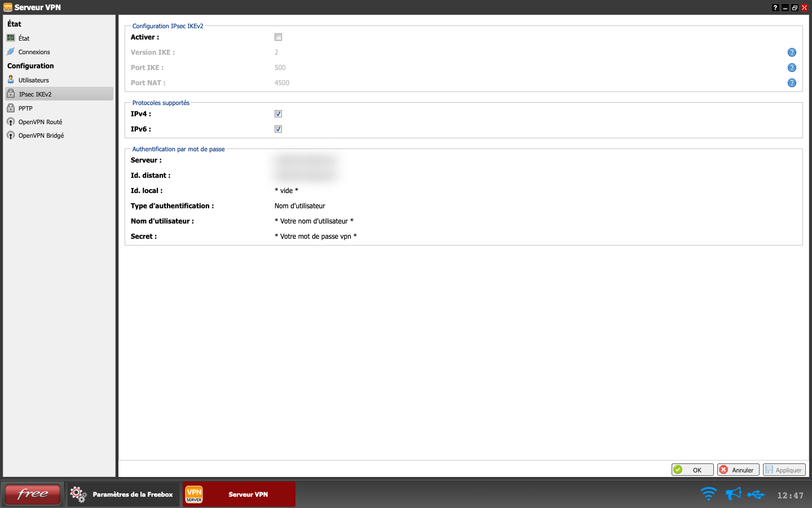Click the Appliquer button

[784, 470]
